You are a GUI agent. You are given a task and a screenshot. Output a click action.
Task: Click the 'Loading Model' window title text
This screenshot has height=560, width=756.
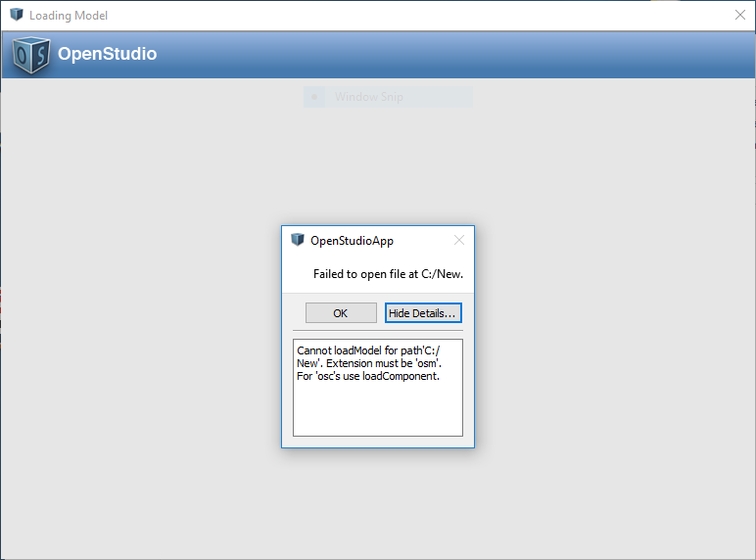69,16
